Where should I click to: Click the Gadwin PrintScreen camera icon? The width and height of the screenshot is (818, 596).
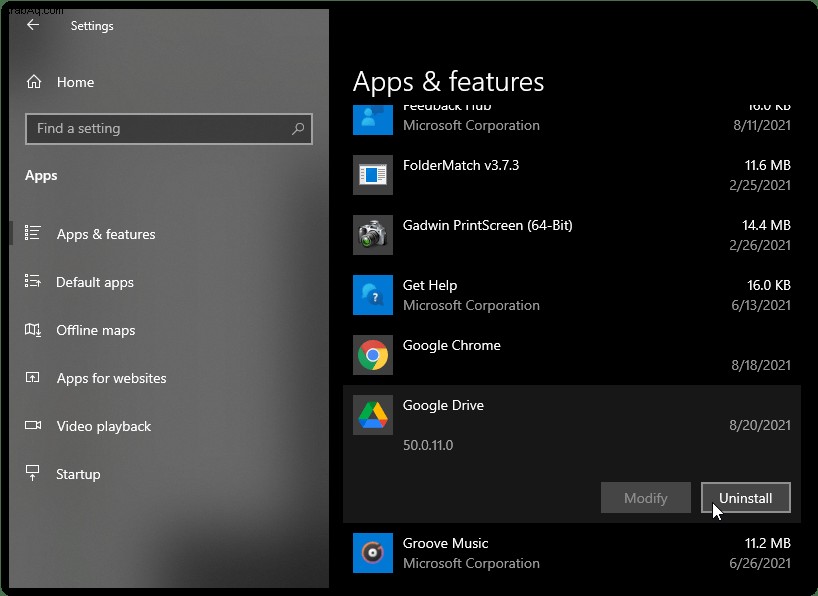click(372, 235)
